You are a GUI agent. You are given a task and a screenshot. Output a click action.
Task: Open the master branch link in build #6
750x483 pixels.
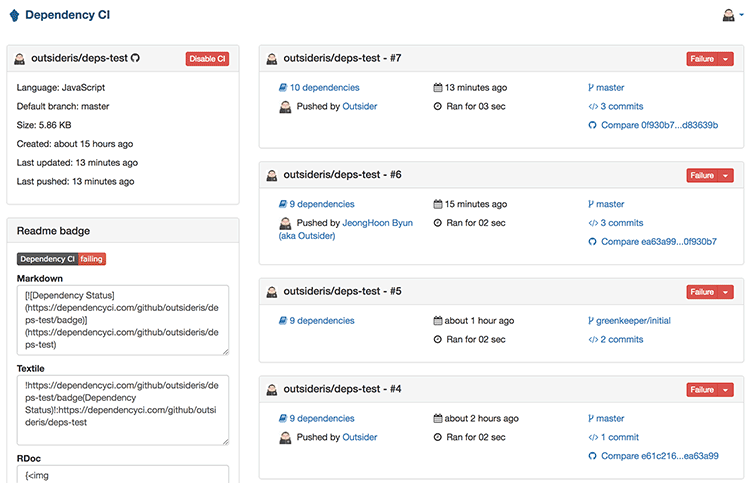tap(610, 204)
